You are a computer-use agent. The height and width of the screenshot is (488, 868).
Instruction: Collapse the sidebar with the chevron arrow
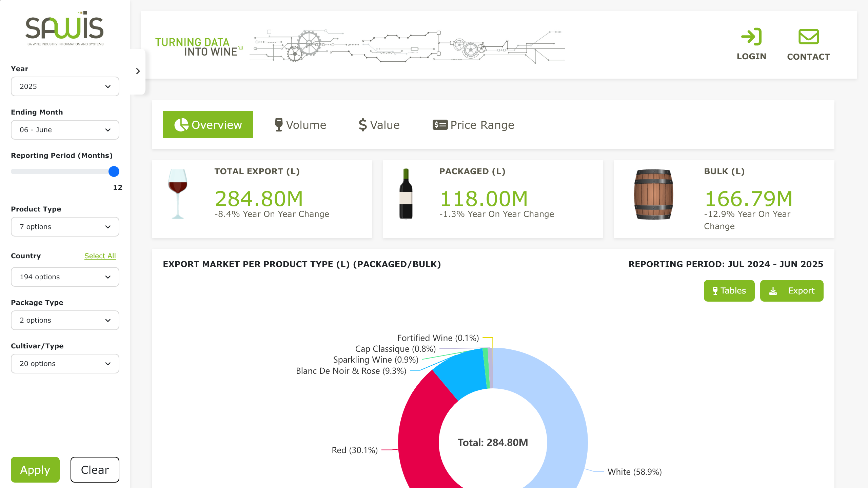[138, 71]
